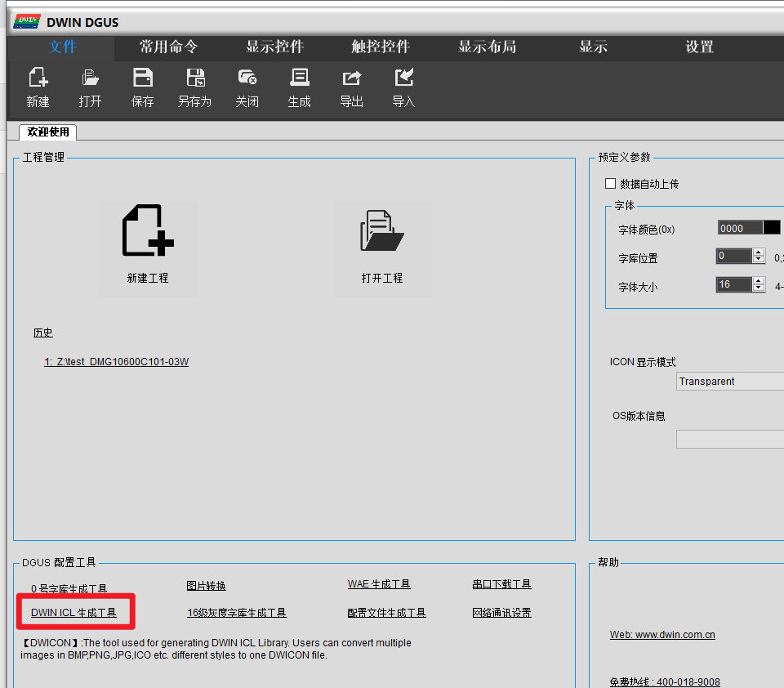Open the DWIN ICL 生成工具 link
The height and width of the screenshot is (688, 784).
click(x=73, y=613)
